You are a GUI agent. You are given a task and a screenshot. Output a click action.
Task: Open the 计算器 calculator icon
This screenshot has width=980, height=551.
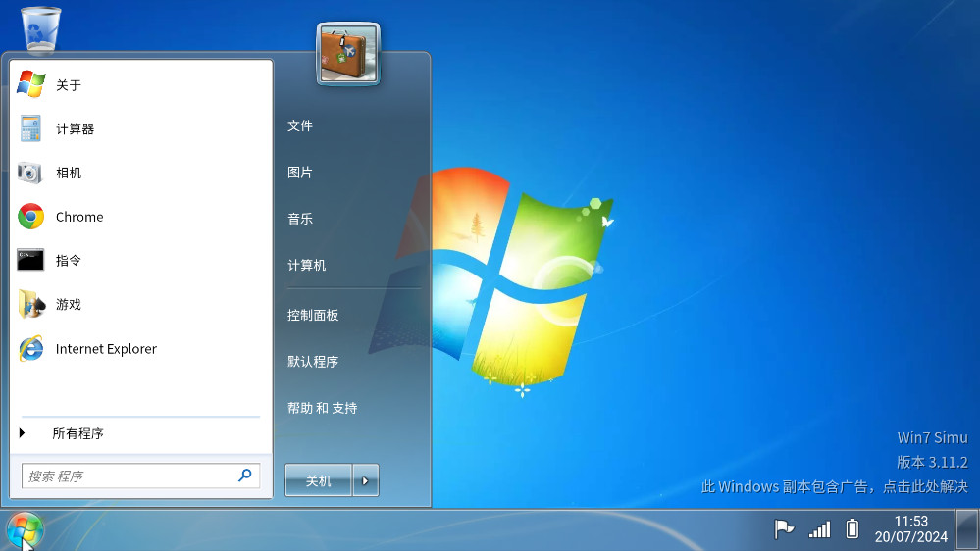(31, 129)
